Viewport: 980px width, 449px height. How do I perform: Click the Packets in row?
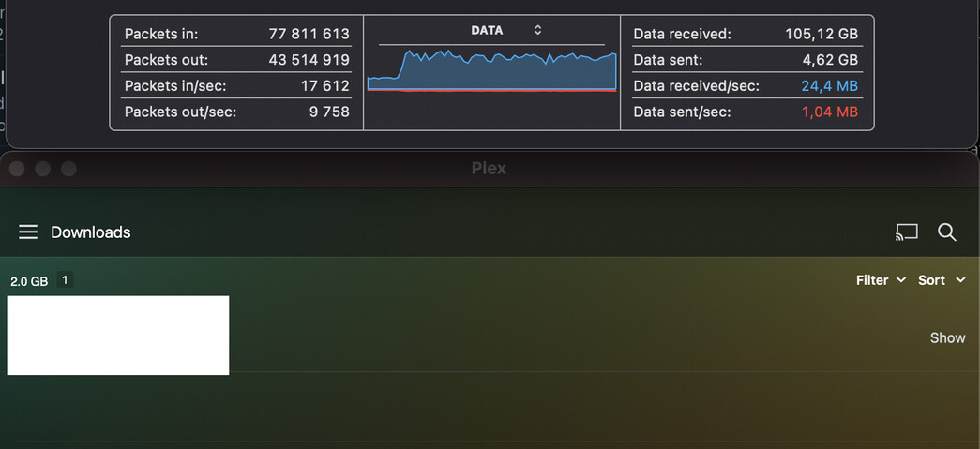click(236, 34)
